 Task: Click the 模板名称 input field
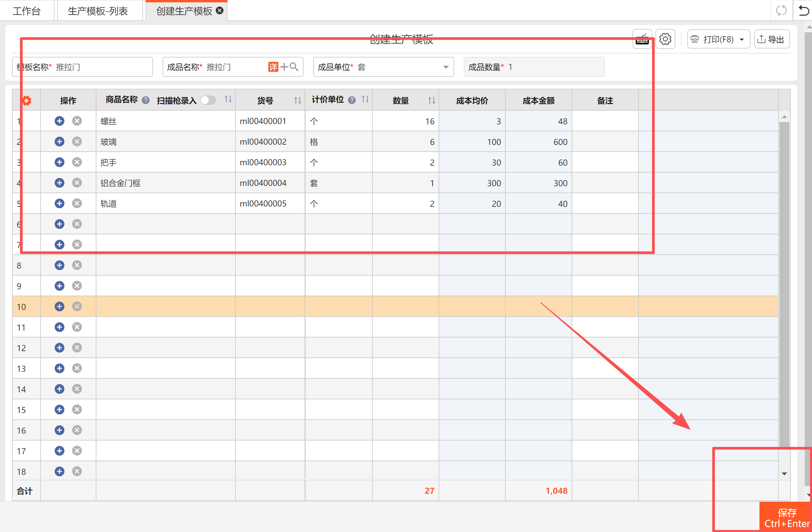click(x=82, y=67)
